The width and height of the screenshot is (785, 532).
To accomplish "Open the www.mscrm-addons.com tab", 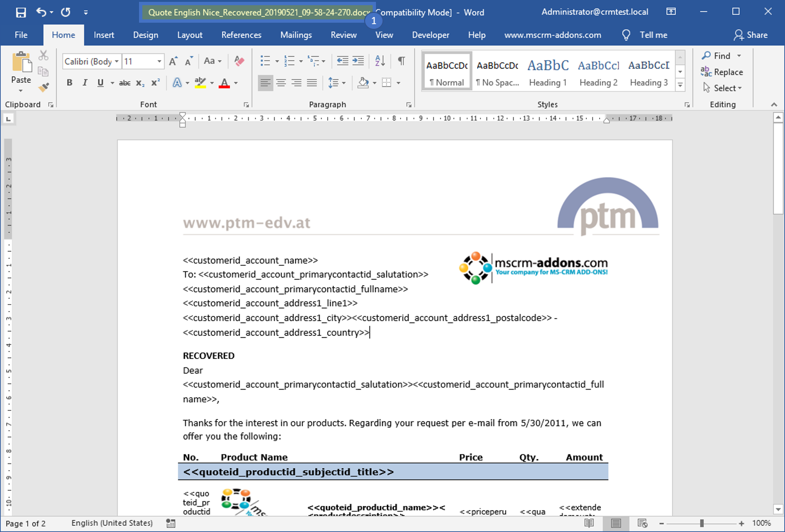I will click(x=553, y=35).
